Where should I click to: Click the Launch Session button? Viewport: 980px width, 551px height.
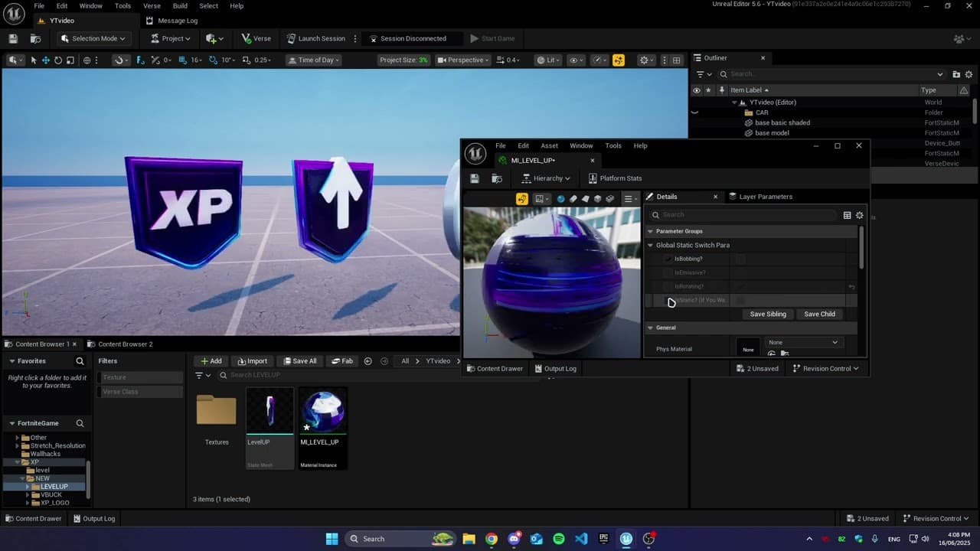pos(316,38)
